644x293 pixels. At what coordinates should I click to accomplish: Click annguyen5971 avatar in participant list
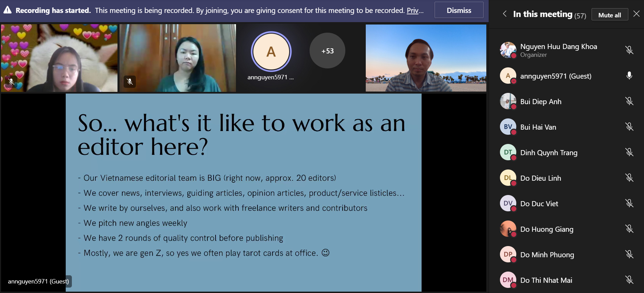tap(508, 76)
